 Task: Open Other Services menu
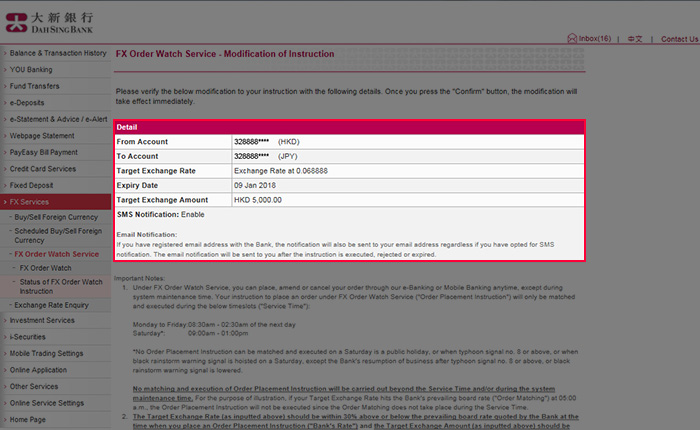click(x=34, y=386)
